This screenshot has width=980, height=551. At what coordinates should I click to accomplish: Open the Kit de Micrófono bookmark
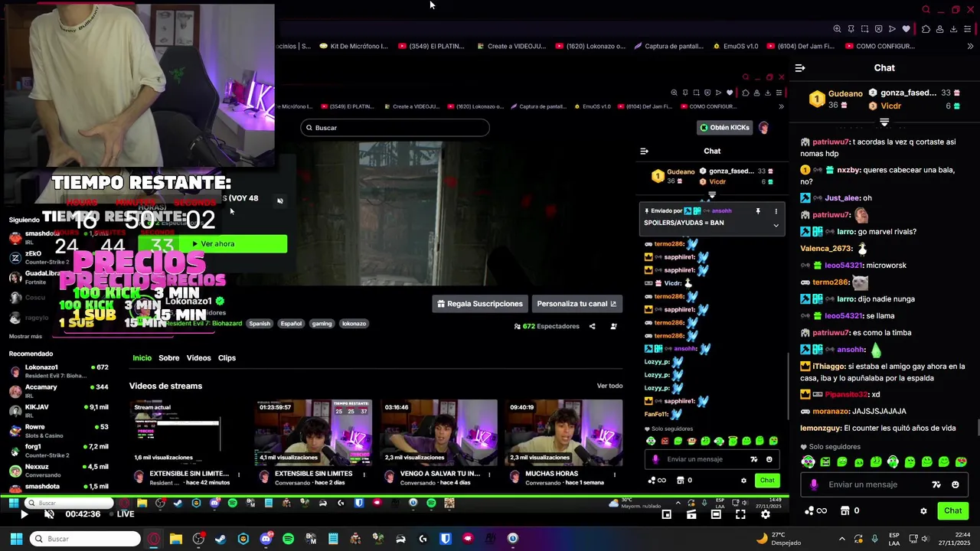pyautogui.click(x=354, y=46)
